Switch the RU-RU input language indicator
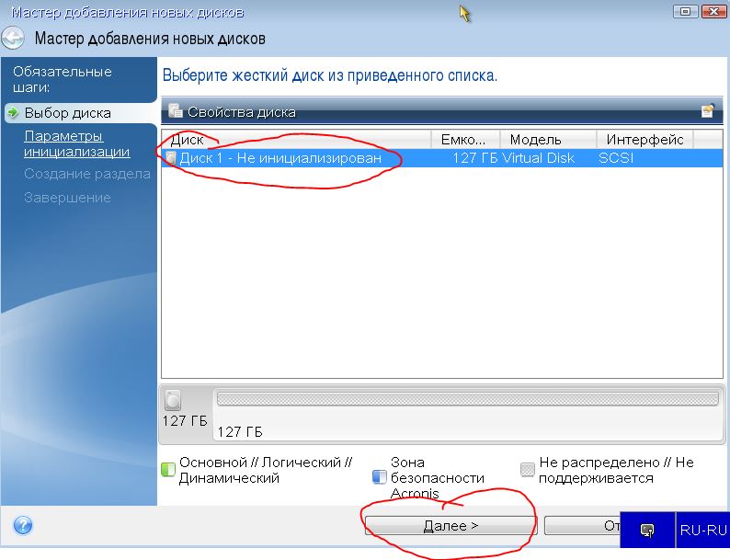 coord(703,531)
